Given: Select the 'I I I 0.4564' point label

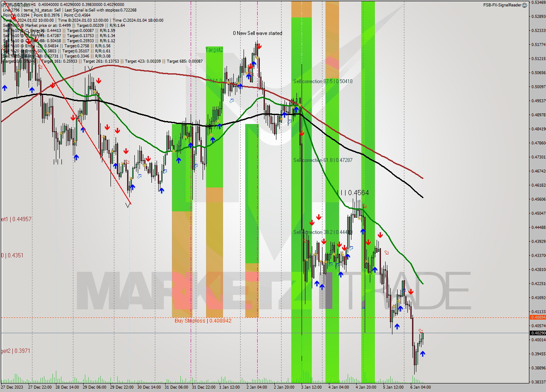Looking at the screenshot, I should 353,193.
